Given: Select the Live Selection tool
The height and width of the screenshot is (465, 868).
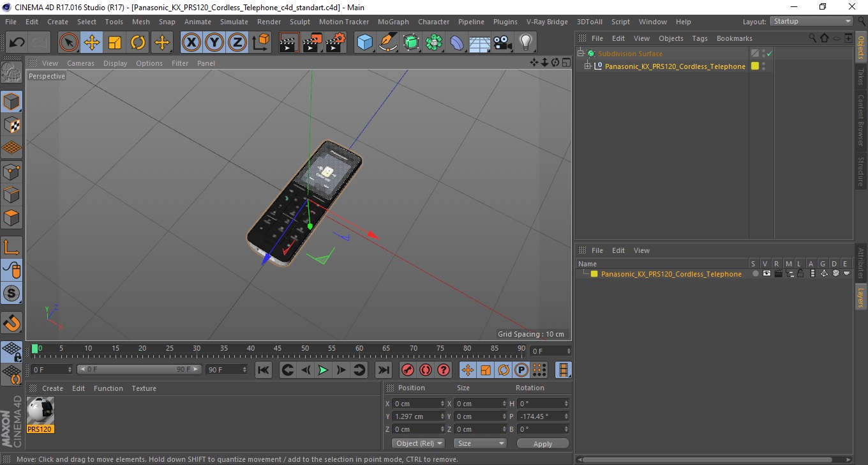Looking at the screenshot, I should point(69,43).
